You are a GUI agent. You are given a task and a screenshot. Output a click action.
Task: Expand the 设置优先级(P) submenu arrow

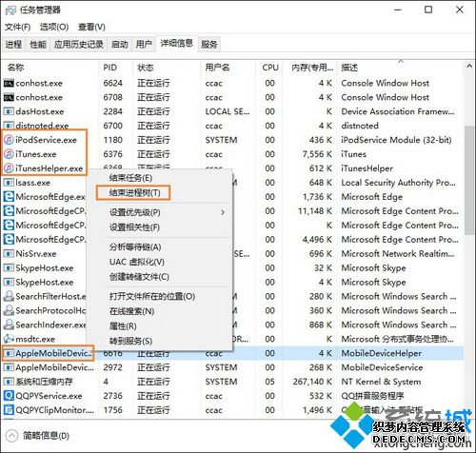(223, 212)
